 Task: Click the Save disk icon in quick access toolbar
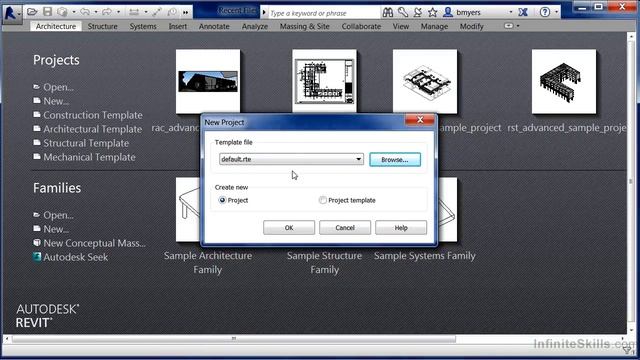point(47,12)
